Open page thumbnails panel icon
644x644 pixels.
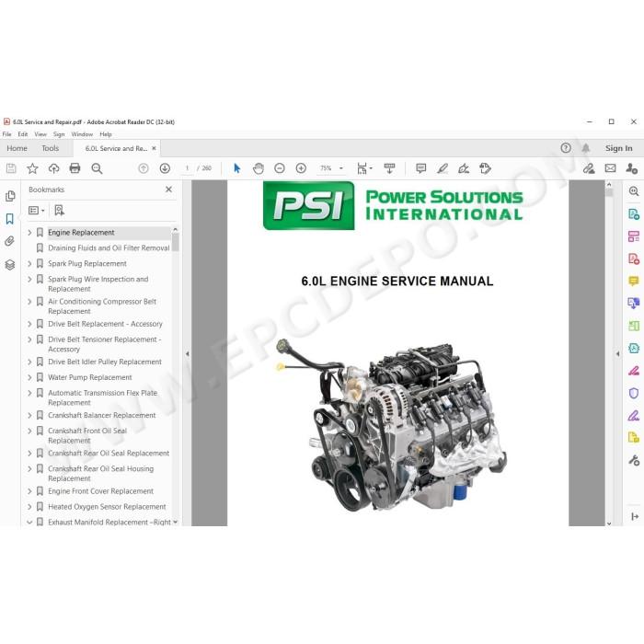click(x=10, y=196)
